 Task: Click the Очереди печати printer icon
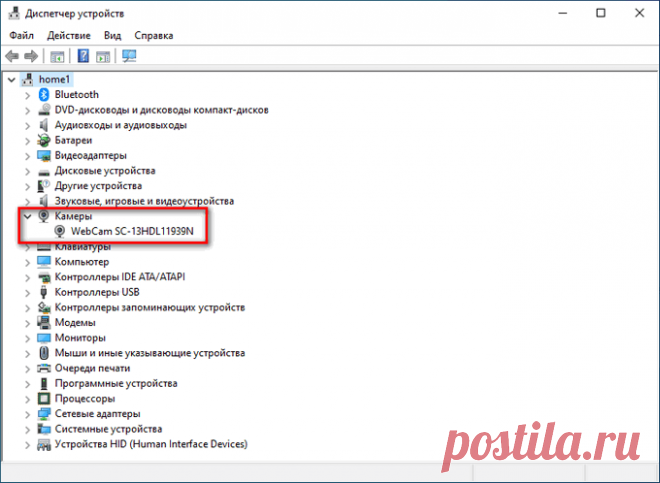coord(44,368)
